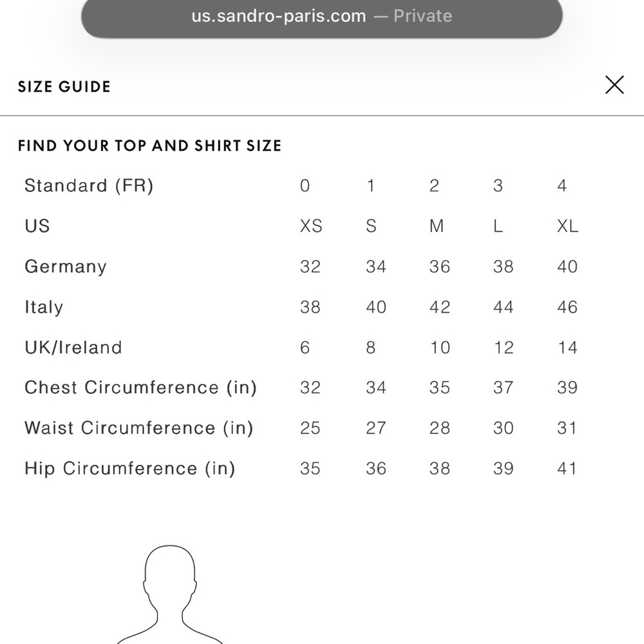
Task: Click Chest Circumference (in) label
Action: 140,387
